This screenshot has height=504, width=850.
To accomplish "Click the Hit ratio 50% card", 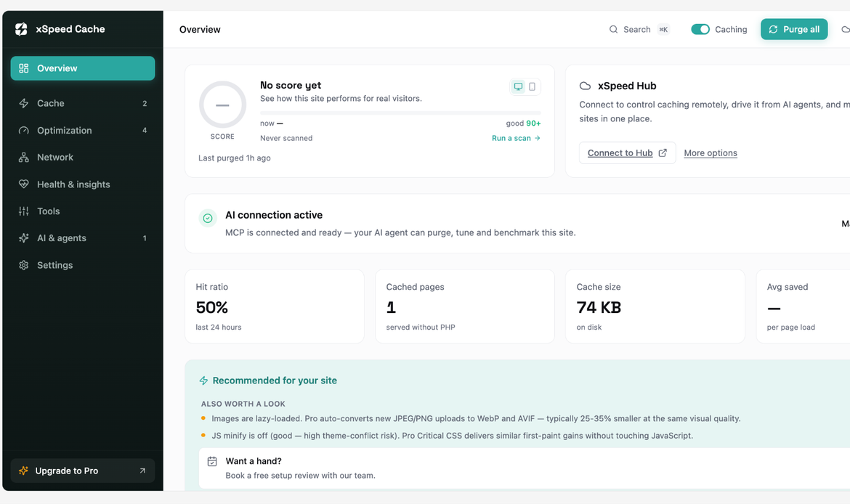I will (275, 306).
